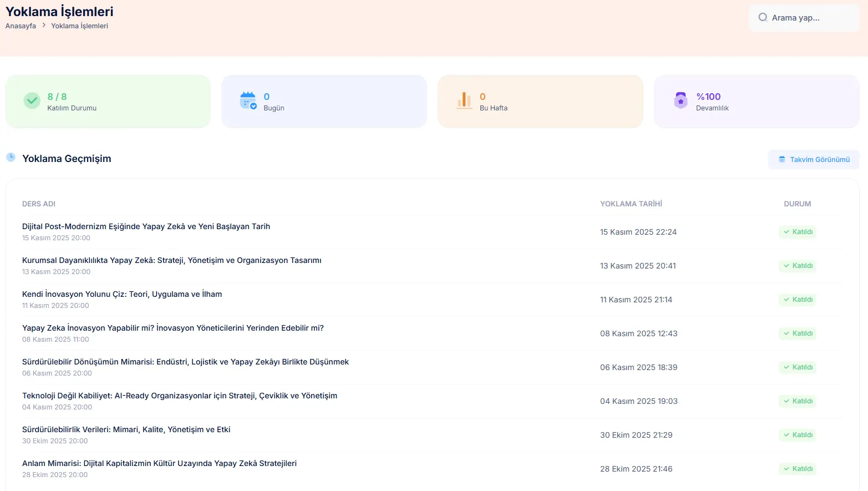Click the calendar icon on Bugün card
This screenshot has width=868, height=491.
point(248,101)
